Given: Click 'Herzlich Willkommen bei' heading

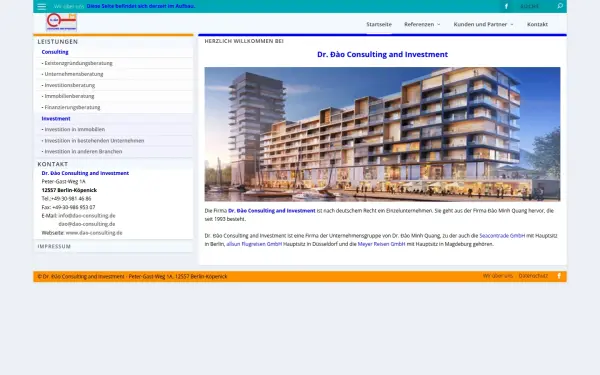Looking at the screenshot, I should 244,41.
